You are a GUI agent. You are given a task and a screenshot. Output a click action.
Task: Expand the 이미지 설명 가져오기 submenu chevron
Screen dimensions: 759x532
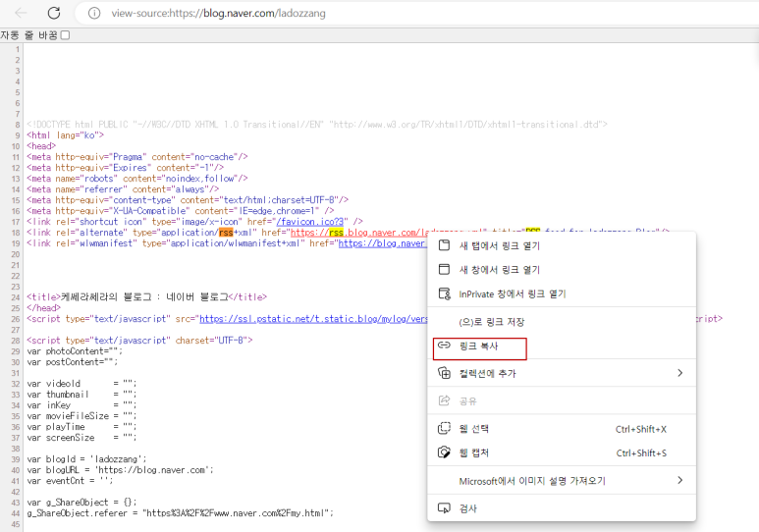679,480
